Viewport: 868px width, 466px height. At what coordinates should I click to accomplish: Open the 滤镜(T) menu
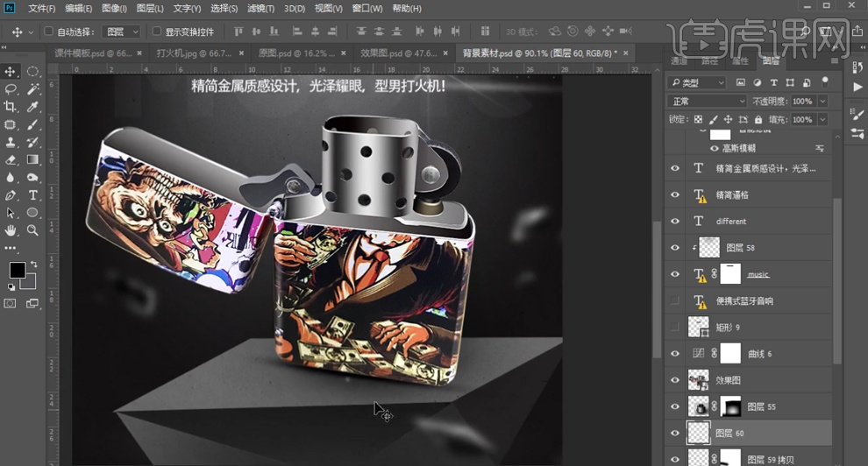[x=260, y=9]
